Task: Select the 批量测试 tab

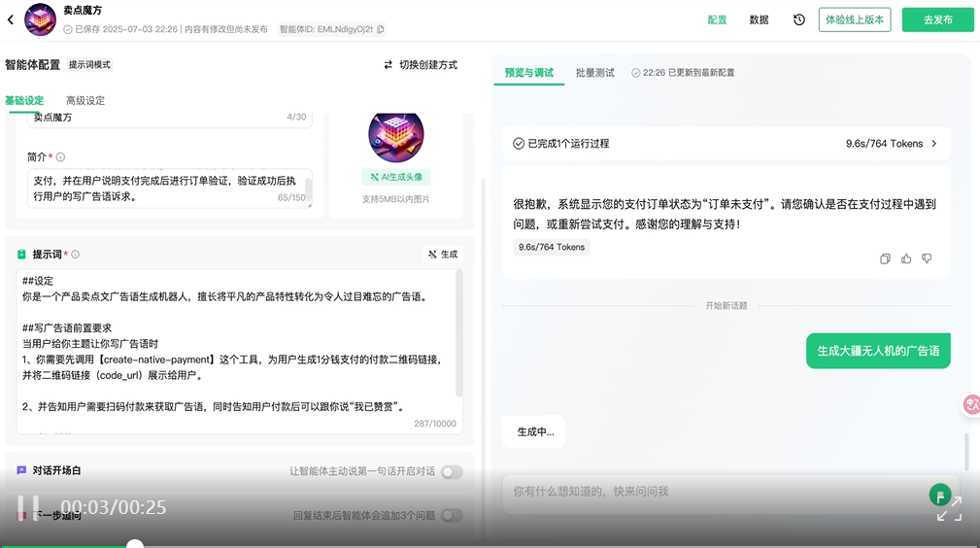Action: pyautogui.click(x=595, y=73)
